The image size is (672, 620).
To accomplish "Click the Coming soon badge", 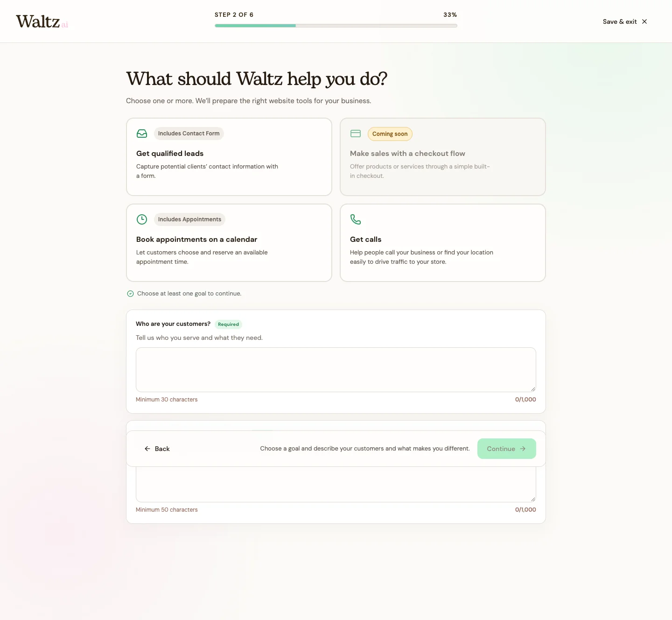I will [390, 134].
